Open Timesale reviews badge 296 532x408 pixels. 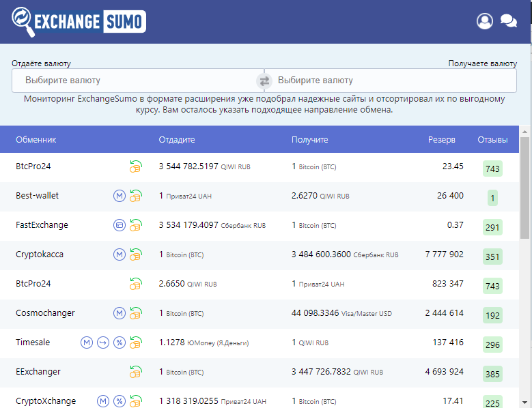point(492,345)
